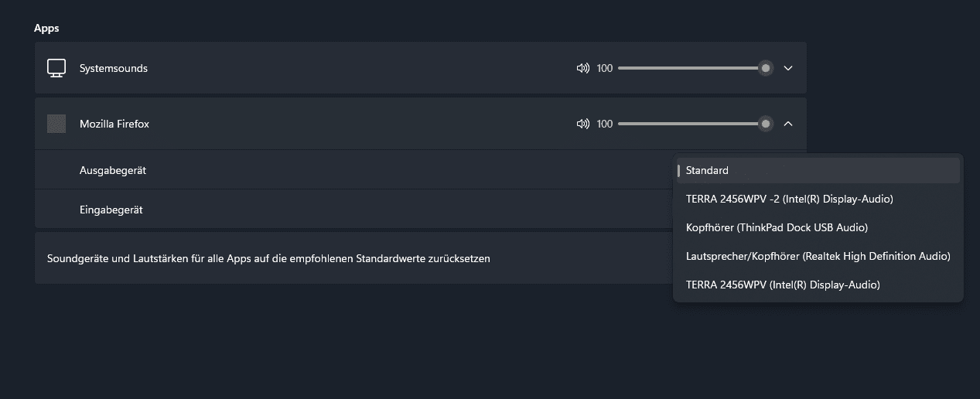Mute Systemsounds via its speaker icon
Image resolution: width=980 pixels, height=399 pixels.
coord(583,68)
